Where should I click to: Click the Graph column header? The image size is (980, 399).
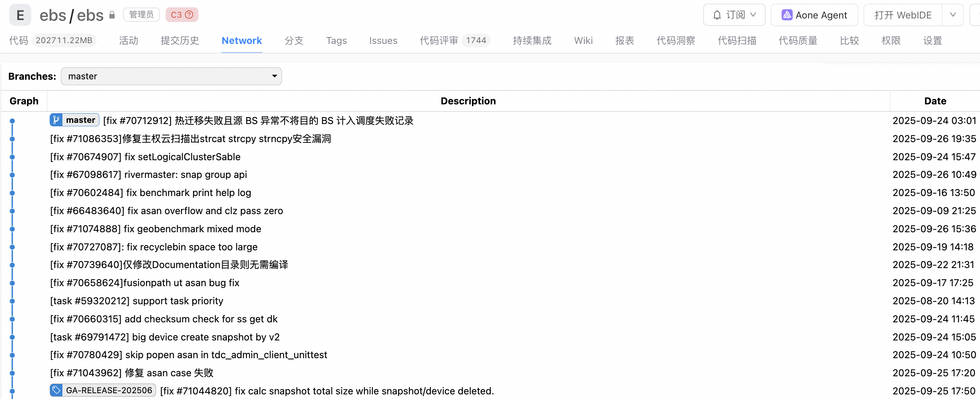pos(24,101)
